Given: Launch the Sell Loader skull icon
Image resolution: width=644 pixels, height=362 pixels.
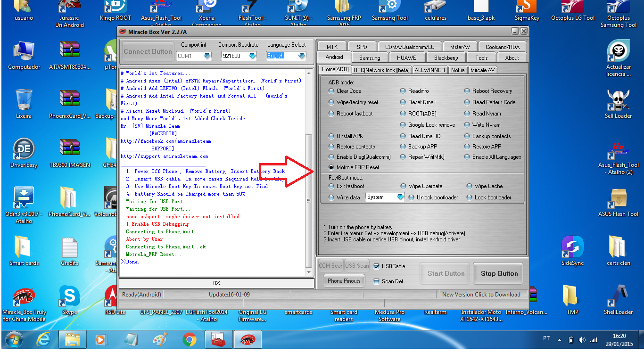Looking at the screenshot, I should (619, 104).
